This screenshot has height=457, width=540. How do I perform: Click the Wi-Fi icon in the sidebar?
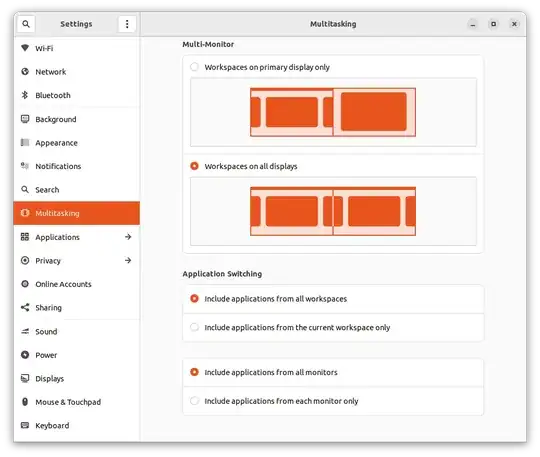coord(25,48)
